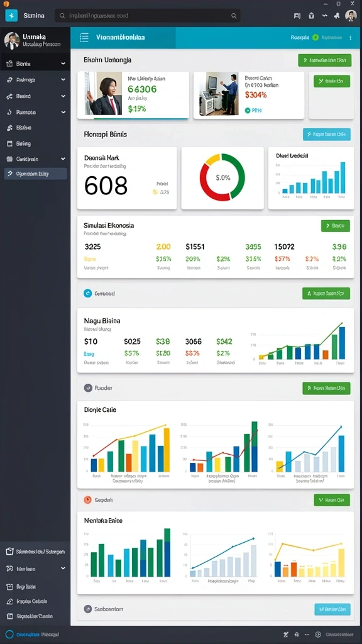The height and width of the screenshot is (644, 362).
Task: Expand the Gaktbain sidebar item
Action: tap(35, 159)
